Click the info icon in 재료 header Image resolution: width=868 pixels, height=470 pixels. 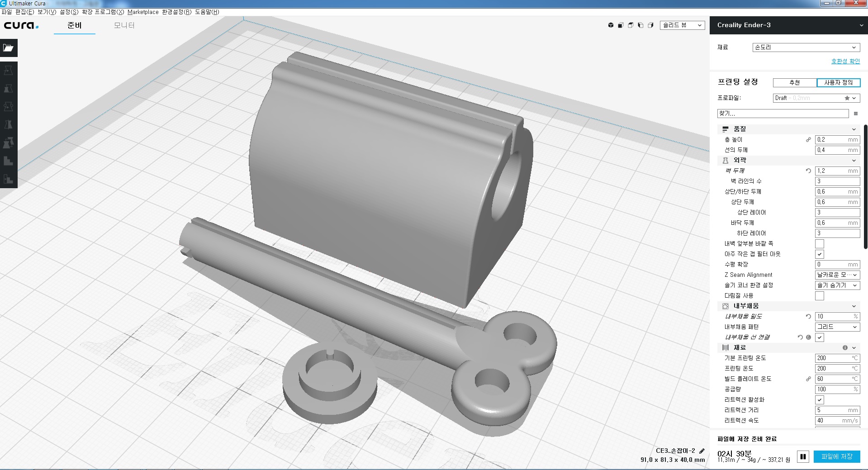pyautogui.click(x=845, y=348)
